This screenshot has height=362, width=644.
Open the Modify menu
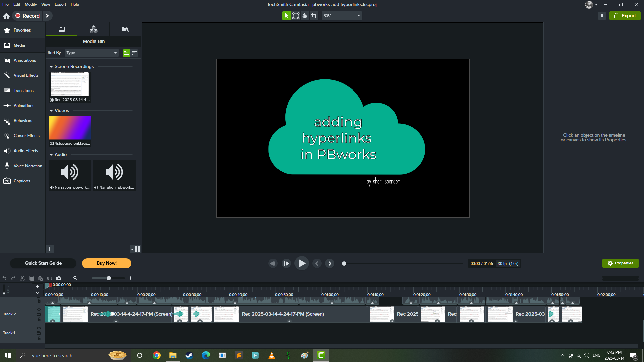pos(31,4)
